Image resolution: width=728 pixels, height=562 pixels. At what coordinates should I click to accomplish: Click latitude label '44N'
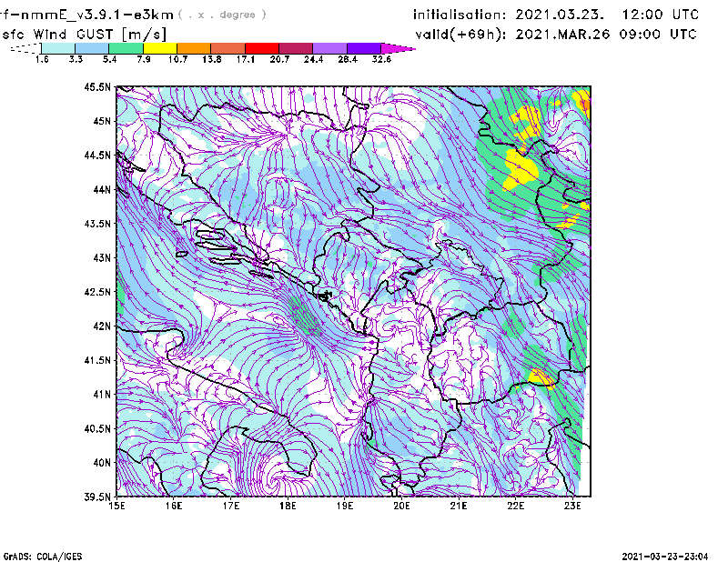[102, 189]
